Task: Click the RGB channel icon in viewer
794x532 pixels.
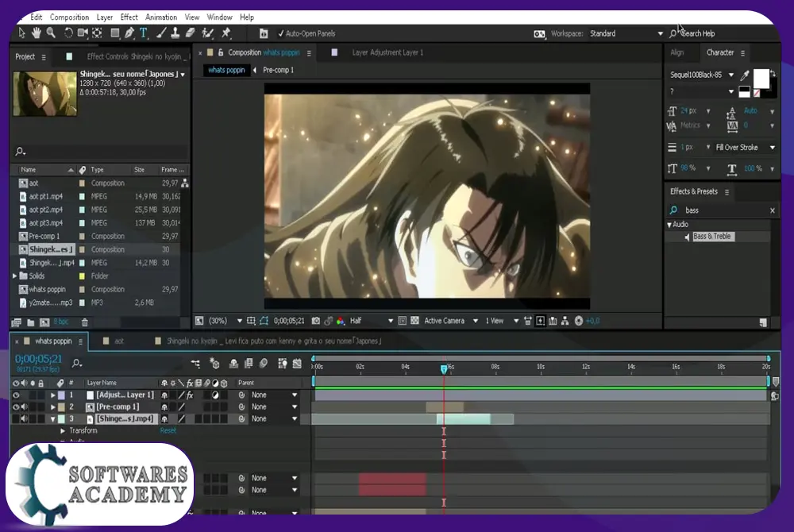Action: click(x=341, y=321)
